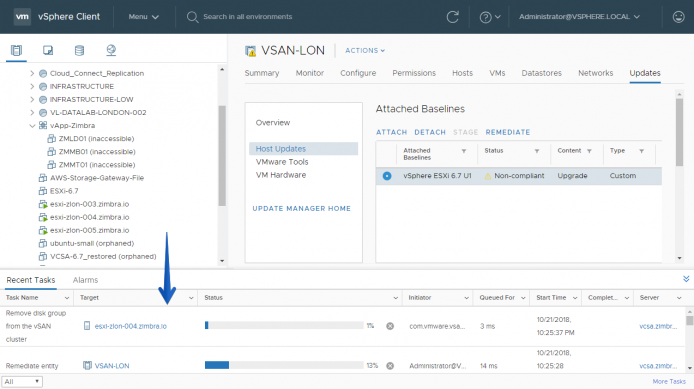Open the All tasks filter combo box
The width and height of the screenshot is (694, 389).
22,381
